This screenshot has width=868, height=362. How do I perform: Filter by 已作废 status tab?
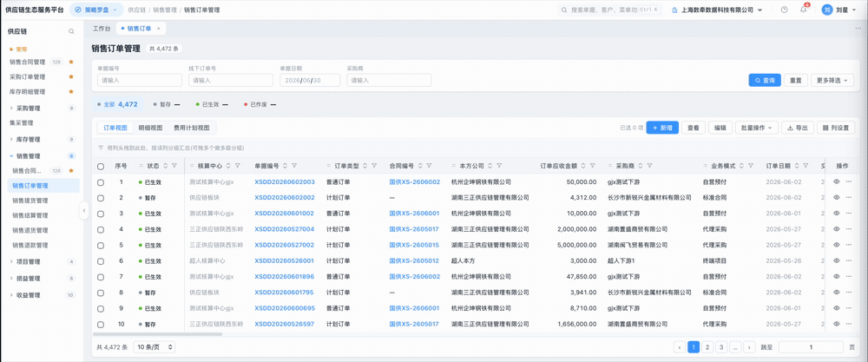260,104
